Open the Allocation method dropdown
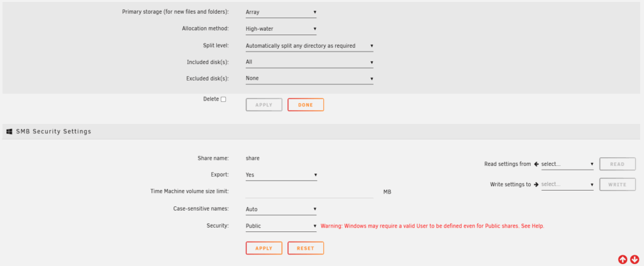 click(x=281, y=29)
